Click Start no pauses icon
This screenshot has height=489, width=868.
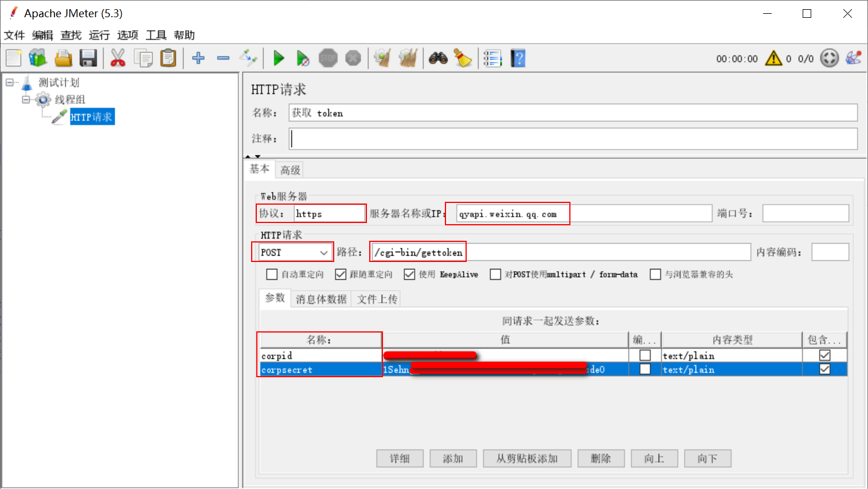(x=303, y=58)
